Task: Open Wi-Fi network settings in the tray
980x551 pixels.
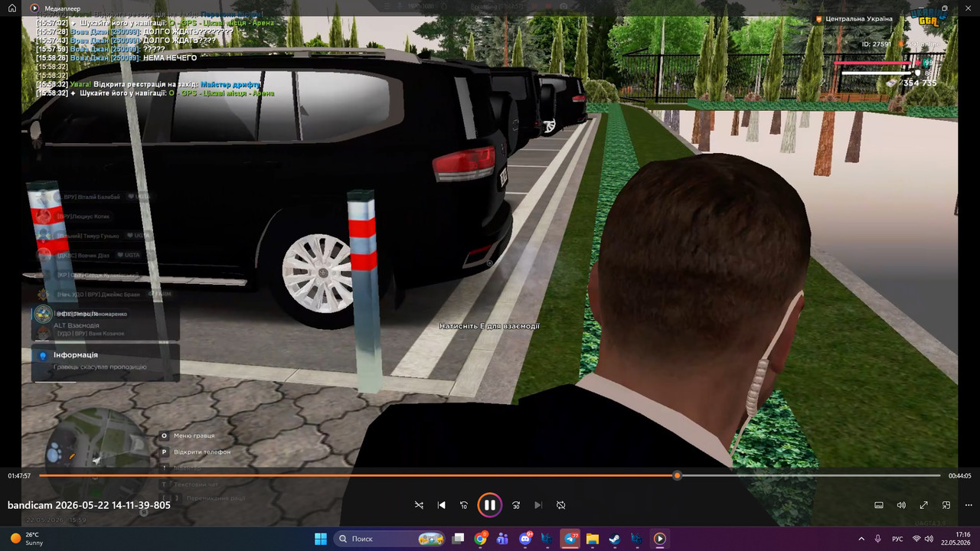Action: point(917,539)
